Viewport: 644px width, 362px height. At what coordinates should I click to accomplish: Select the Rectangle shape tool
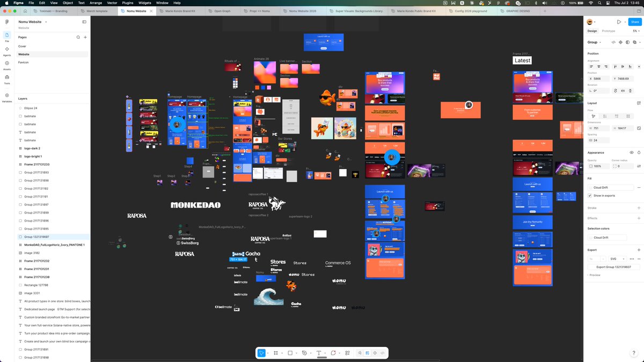pos(290,353)
